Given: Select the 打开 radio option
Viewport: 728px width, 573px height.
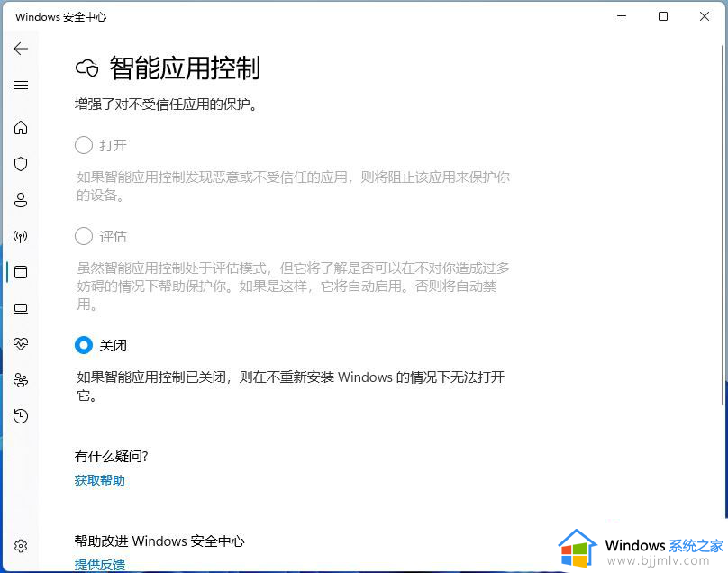Looking at the screenshot, I should coord(84,145).
